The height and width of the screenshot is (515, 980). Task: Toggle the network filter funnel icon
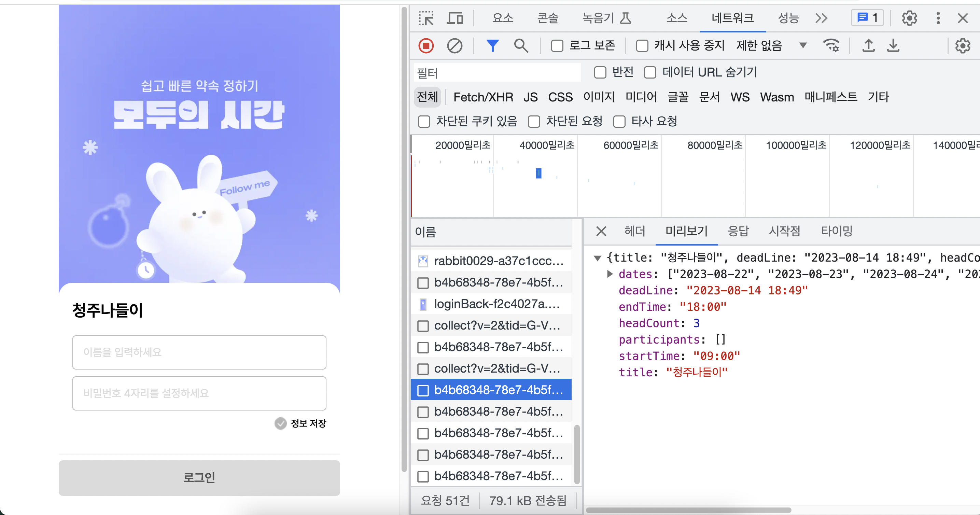[492, 46]
